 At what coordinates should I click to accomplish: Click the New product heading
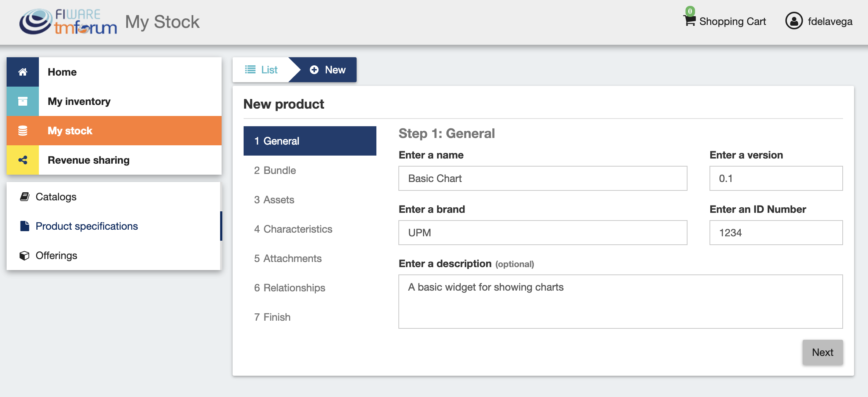coord(284,104)
